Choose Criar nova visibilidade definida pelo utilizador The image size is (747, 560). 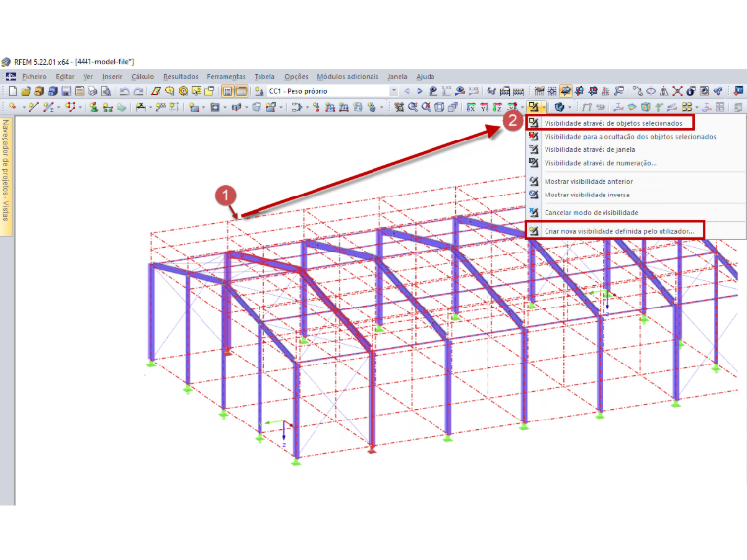[618, 231]
